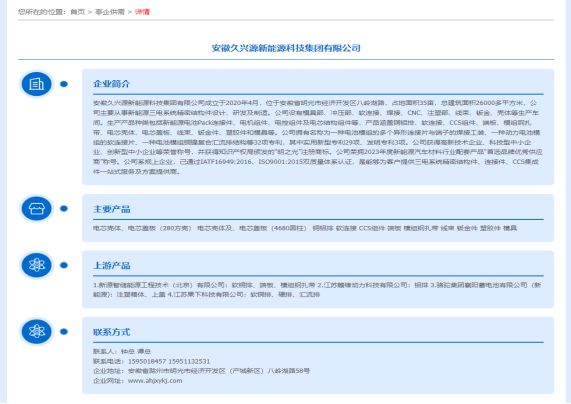Click the 联系人 contact name line

tap(122, 352)
